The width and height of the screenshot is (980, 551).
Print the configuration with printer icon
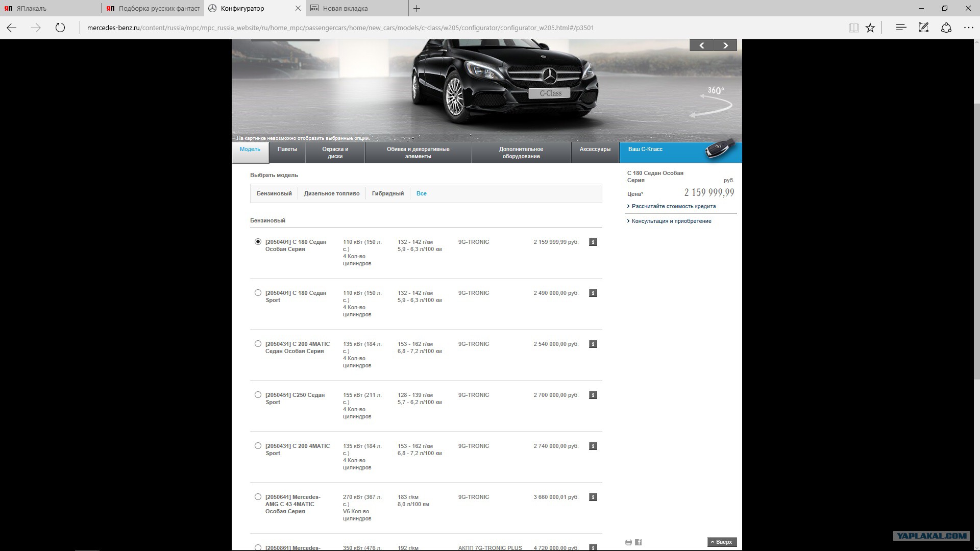[628, 542]
